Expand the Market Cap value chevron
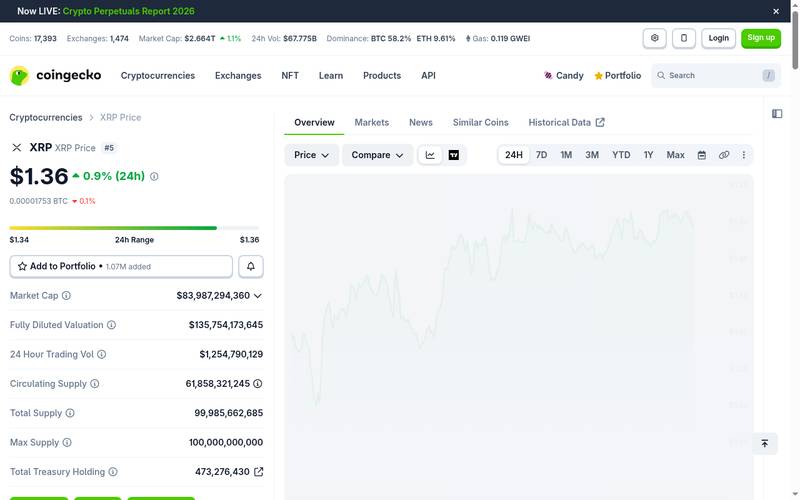 pos(258,295)
